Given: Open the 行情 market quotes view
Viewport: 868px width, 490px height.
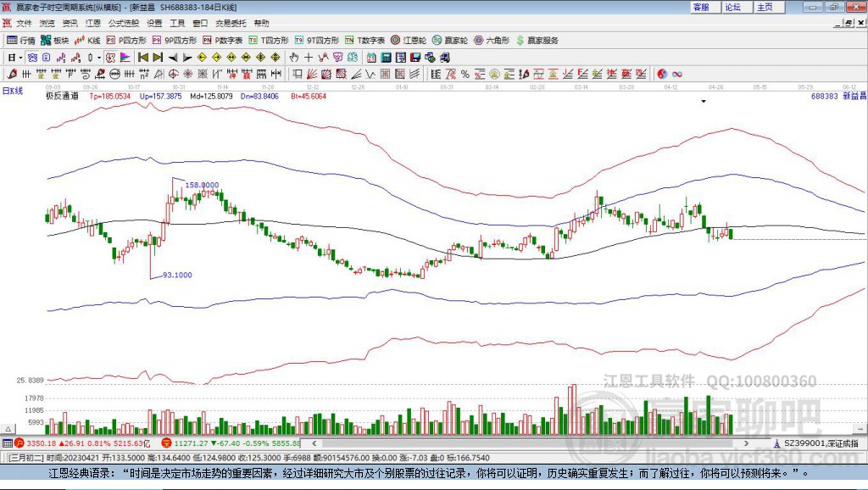Looking at the screenshot, I should (x=21, y=40).
